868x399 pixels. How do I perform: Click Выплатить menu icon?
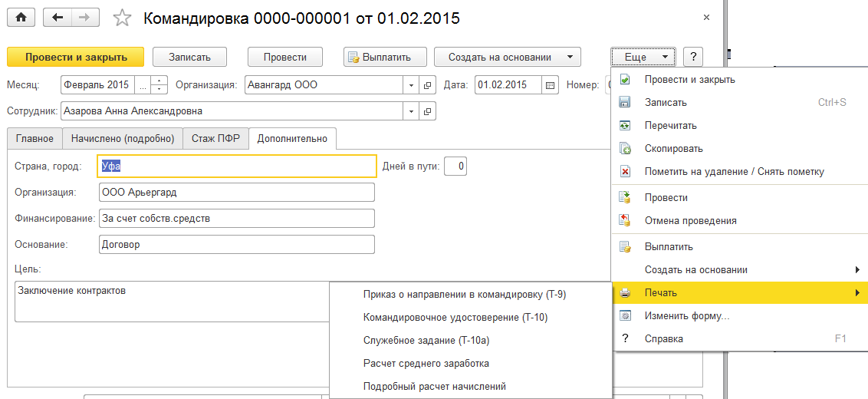(x=625, y=246)
